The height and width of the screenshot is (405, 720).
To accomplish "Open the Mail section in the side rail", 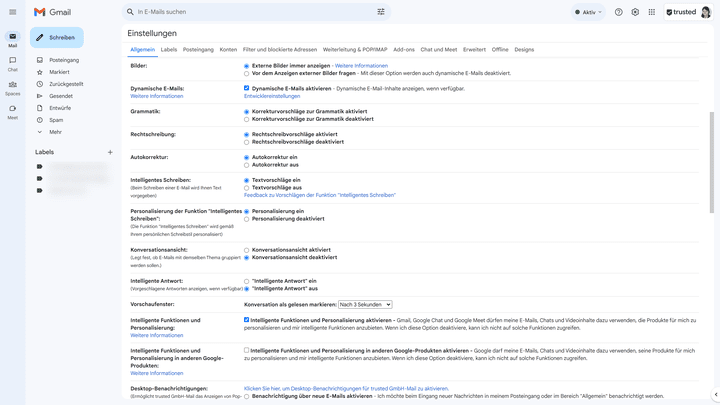I will [12, 40].
